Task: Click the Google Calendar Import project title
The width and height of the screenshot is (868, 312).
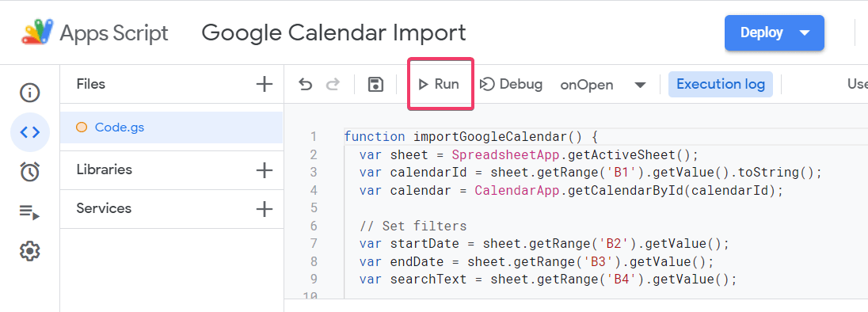Action: pos(333,32)
